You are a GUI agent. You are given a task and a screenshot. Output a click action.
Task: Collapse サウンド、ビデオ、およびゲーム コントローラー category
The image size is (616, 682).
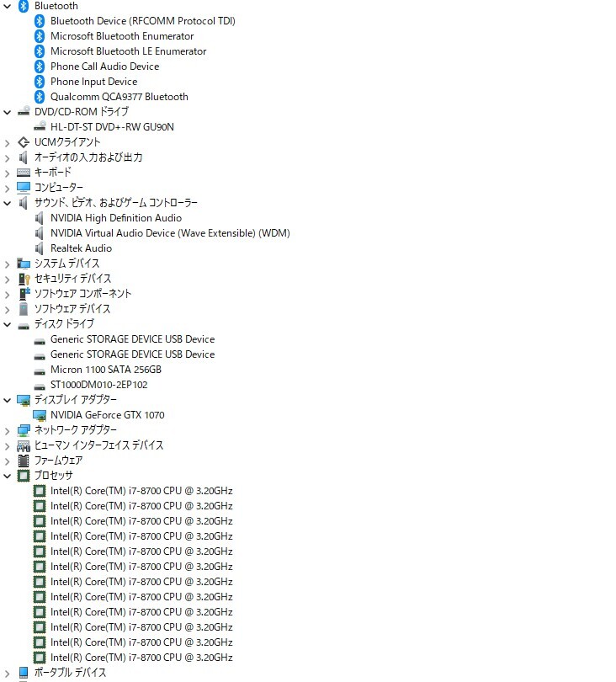point(7,203)
